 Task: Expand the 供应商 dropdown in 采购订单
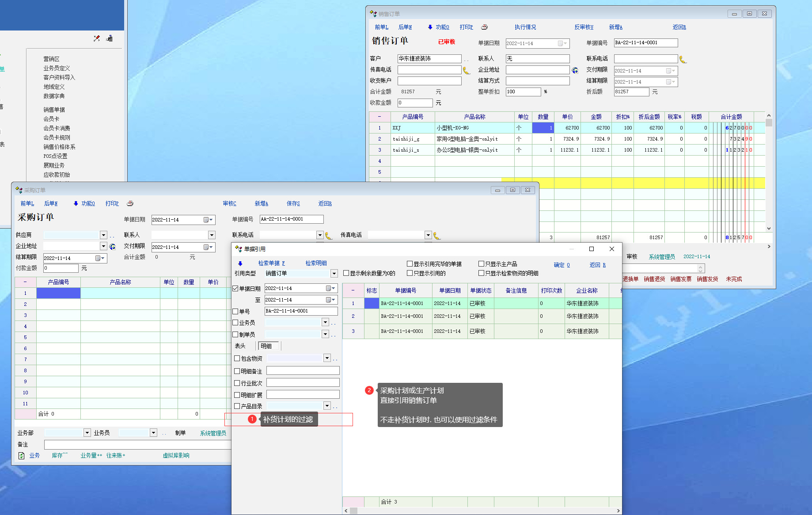(103, 235)
